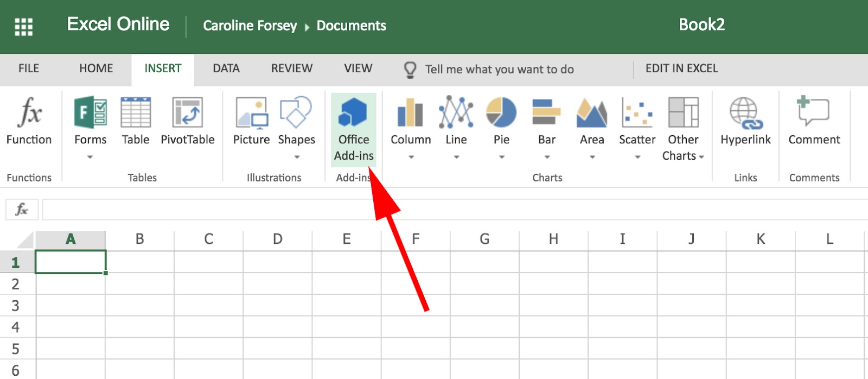This screenshot has width=868, height=379.
Task: Switch to the HOME tab
Action: tap(96, 68)
